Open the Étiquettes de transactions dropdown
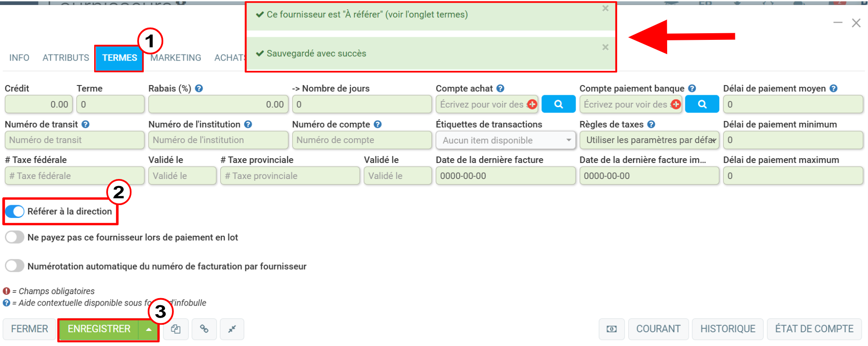868x346 pixels. [506, 140]
